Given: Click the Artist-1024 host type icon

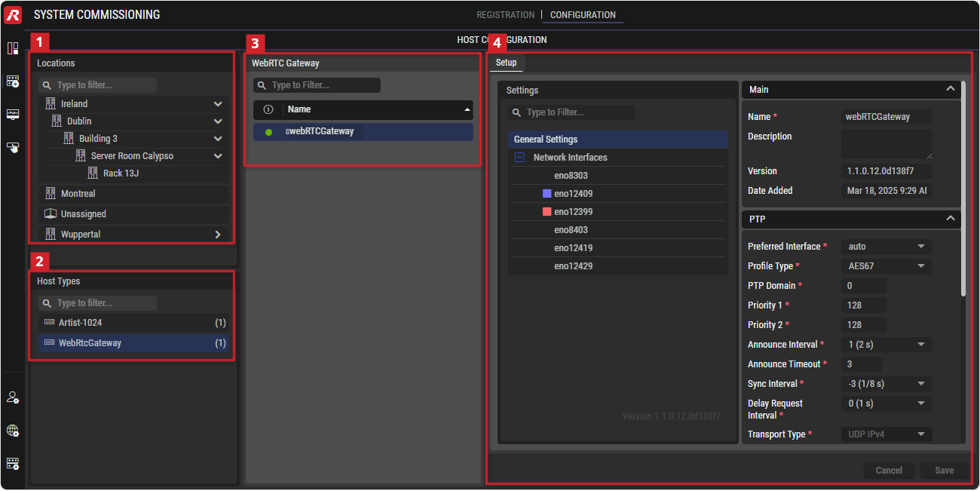Looking at the screenshot, I should pos(50,322).
